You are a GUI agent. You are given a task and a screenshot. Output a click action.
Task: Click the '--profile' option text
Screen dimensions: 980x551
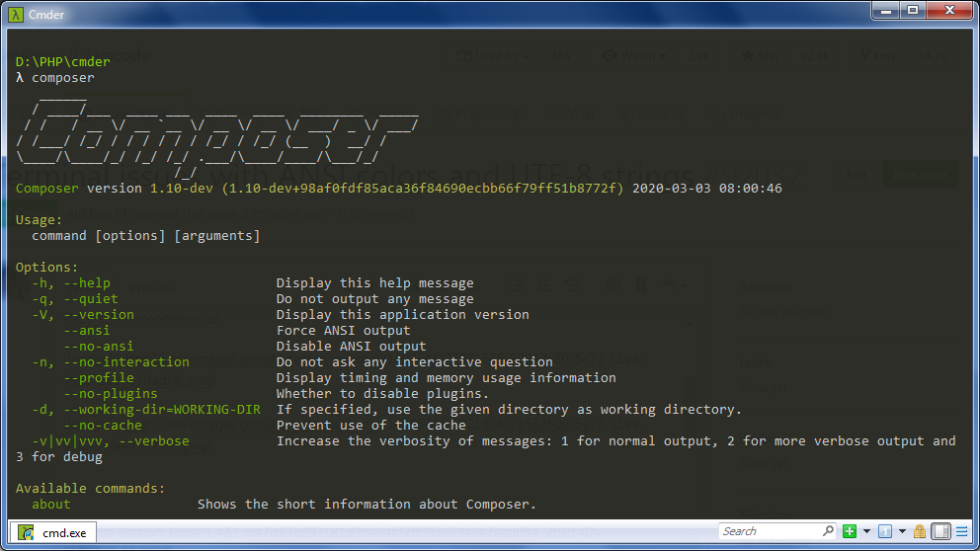(99, 377)
